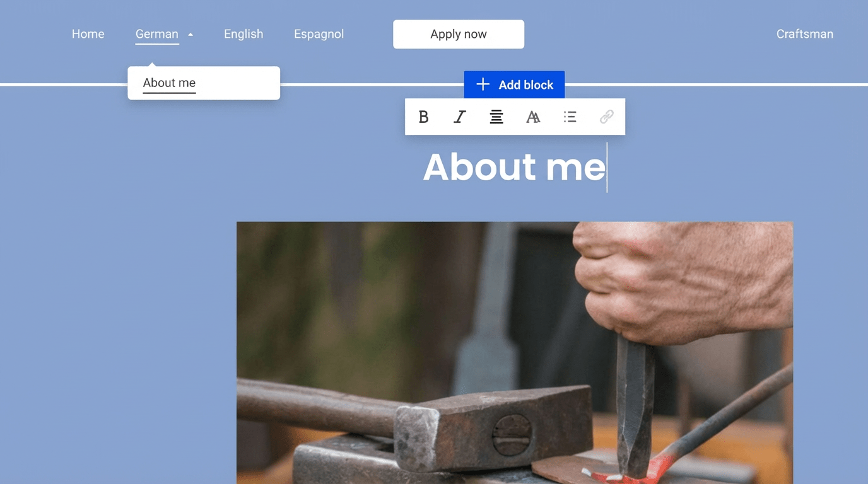Click the Add block label text
This screenshot has height=484, width=868.
click(x=525, y=85)
